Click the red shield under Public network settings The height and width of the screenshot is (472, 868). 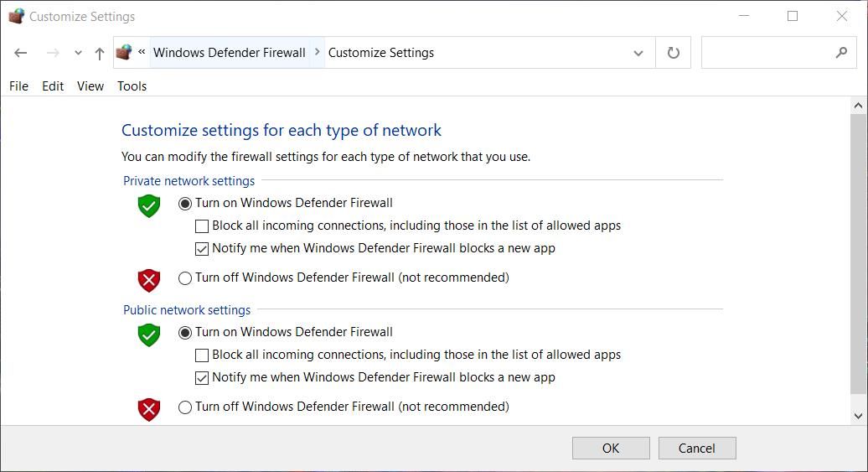pyautogui.click(x=148, y=409)
